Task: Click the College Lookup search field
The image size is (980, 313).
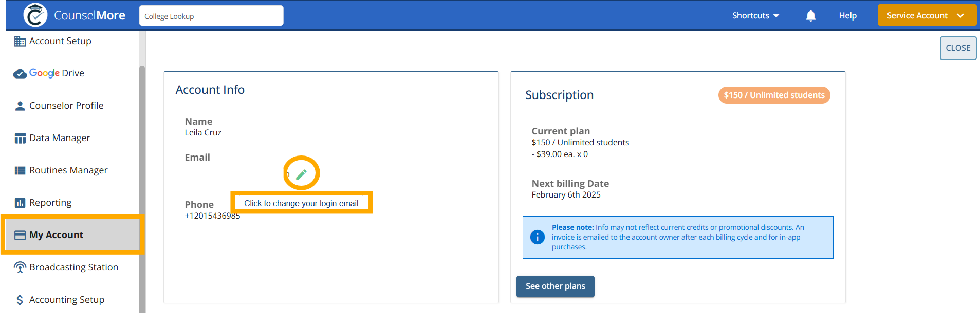Action: (x=211, y=15)
